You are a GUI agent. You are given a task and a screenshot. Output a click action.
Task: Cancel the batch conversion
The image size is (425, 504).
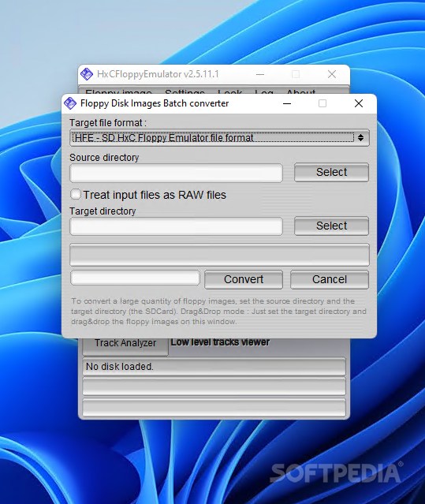pos(330,279)
